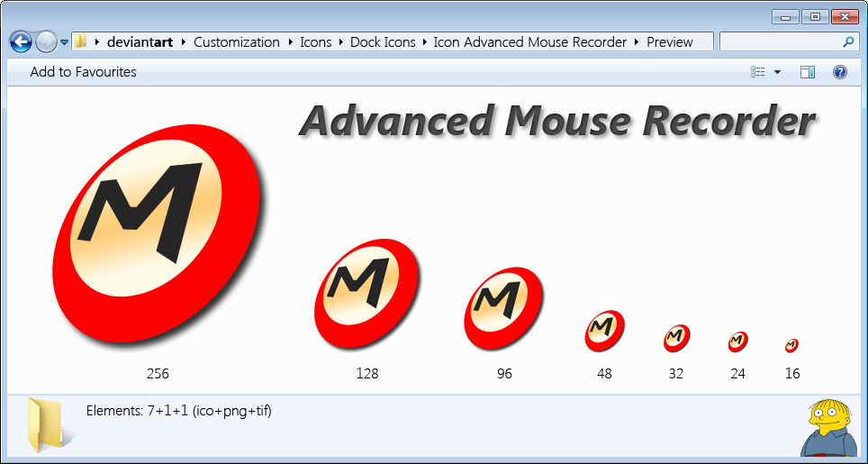This screenshot has height=464, width=868.
Task: Toggle the preview pane icon
Action: pos(808,72)
